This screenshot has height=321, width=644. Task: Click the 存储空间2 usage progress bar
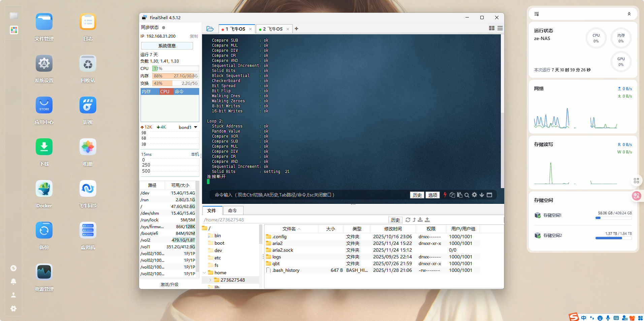click(613, 238)
